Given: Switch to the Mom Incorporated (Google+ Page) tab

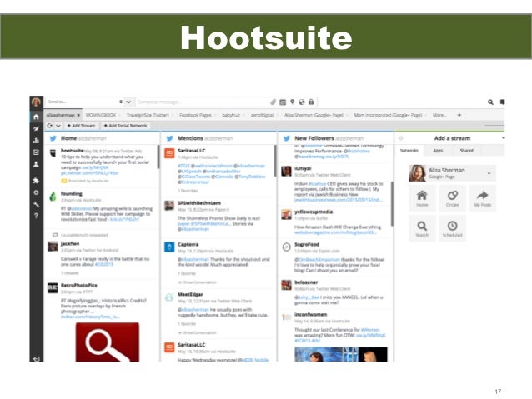Looking at the screenshot, I should tap(388, 115).
